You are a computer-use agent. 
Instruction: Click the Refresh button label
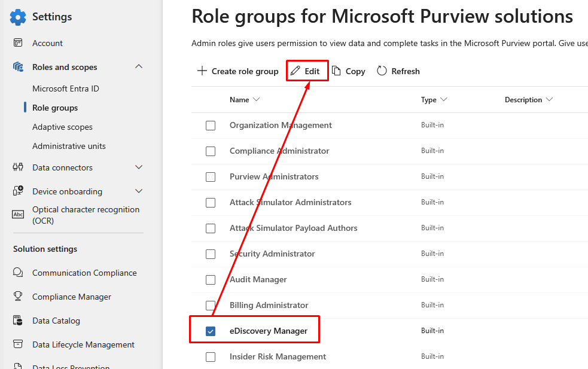[x=406, y=71]
